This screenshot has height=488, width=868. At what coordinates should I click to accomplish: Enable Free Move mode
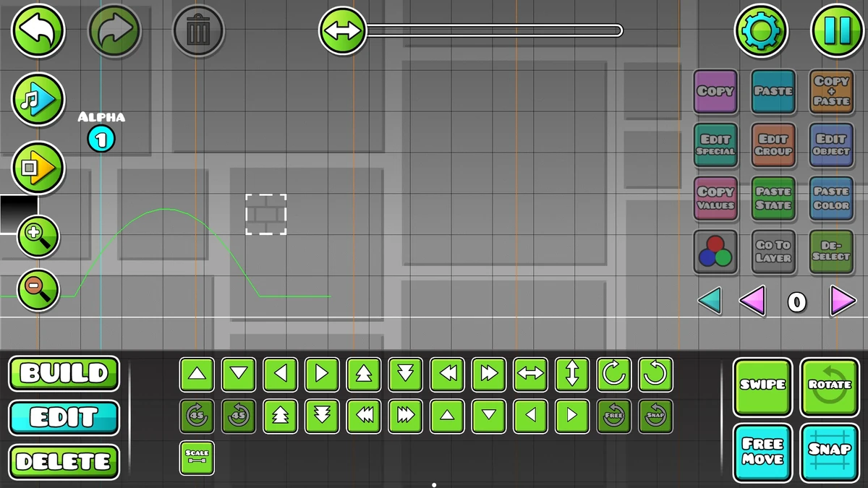coord(762,452)
